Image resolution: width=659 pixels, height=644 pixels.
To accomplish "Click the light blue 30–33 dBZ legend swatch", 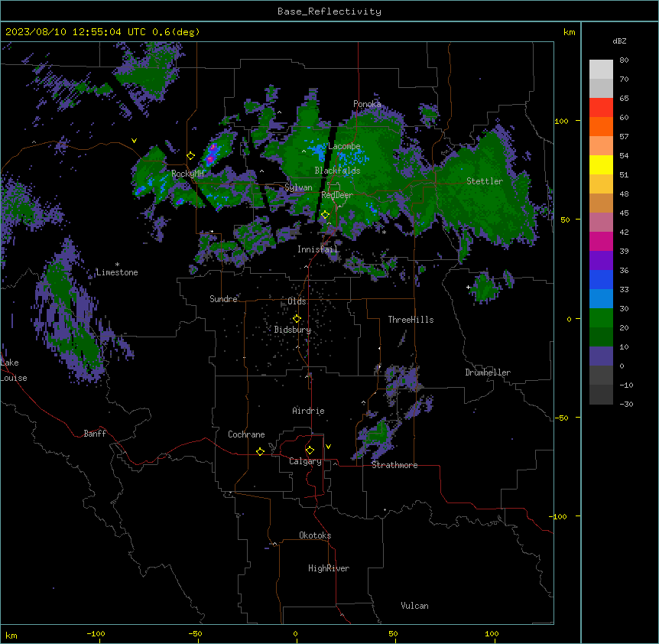I will click(601, 299).
